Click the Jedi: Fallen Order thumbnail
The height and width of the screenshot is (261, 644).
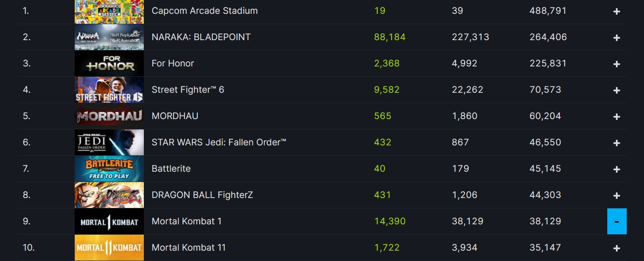click(109, 142)
